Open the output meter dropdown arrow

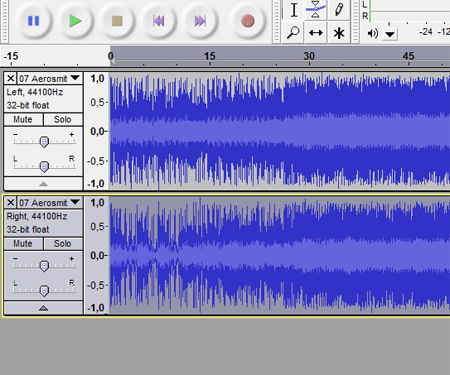(390, 34)
